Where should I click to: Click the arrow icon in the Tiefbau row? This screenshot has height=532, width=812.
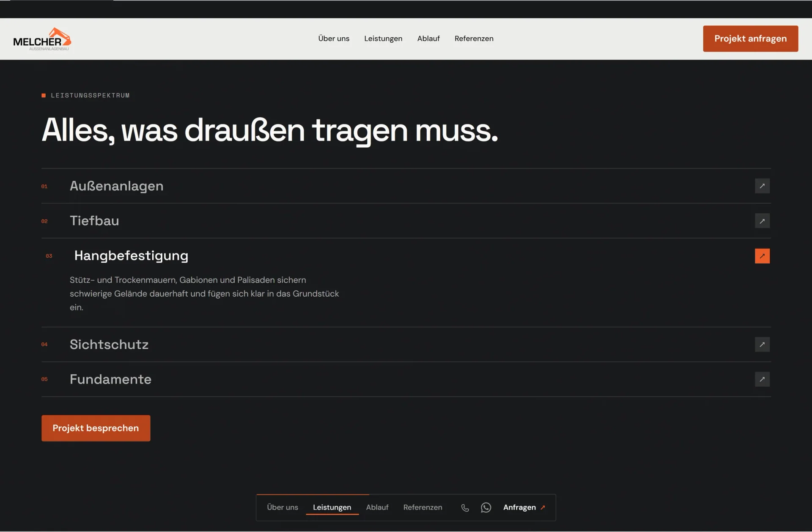point(762,221)
